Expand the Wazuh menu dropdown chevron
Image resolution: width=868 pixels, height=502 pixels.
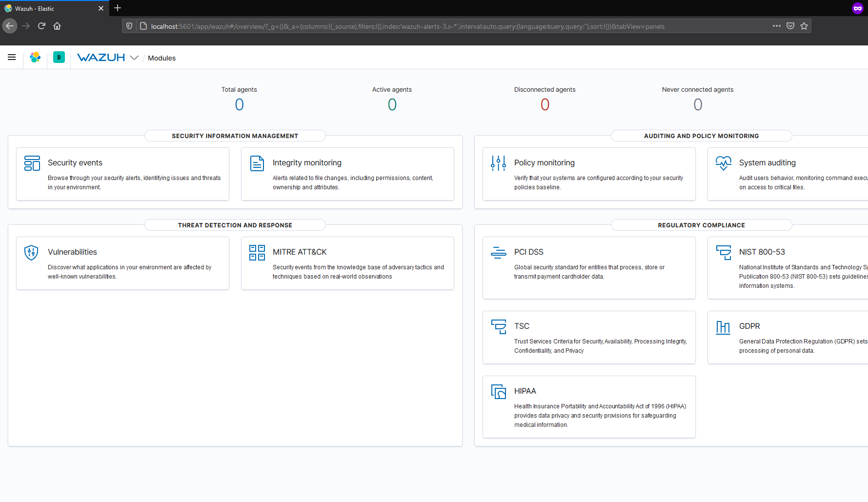[134, 58]
